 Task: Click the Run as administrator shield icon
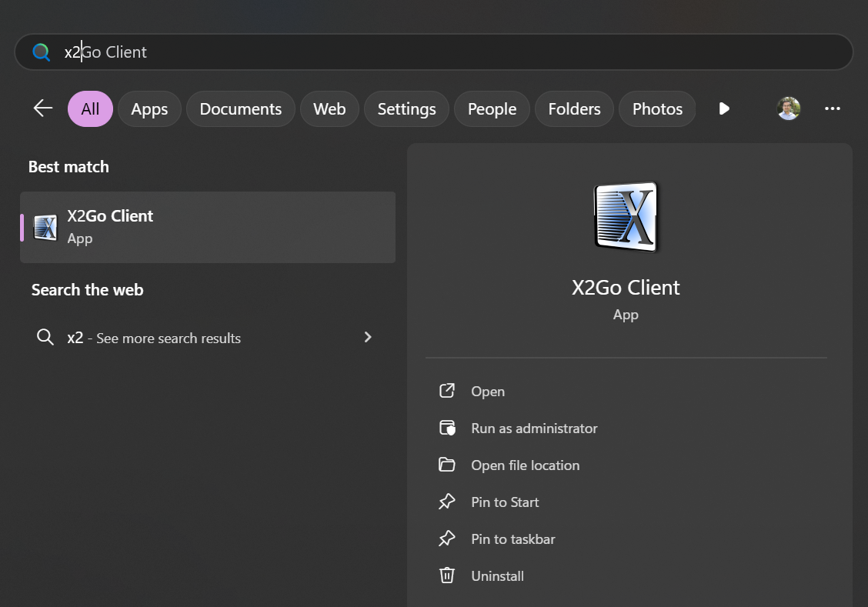(447, 429)
